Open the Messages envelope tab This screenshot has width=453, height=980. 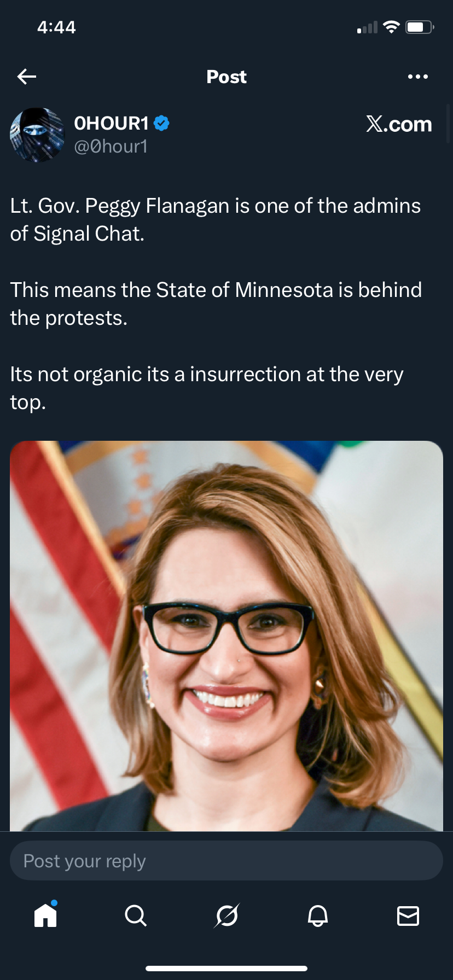point(408,915)
